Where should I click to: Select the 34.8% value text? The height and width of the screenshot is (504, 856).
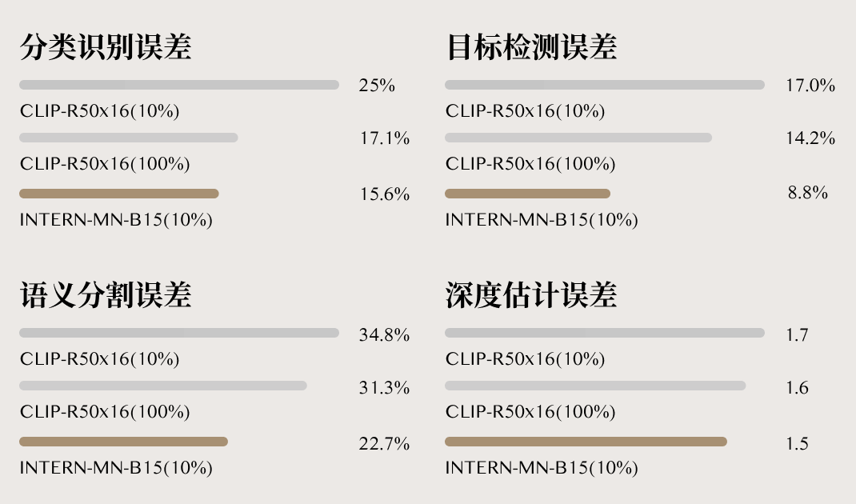point(384,335)
